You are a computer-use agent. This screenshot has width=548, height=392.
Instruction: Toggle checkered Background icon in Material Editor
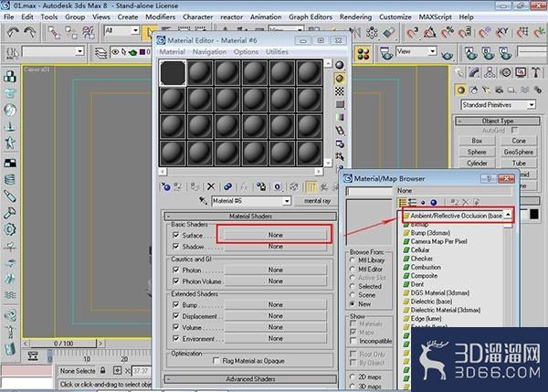tap(340, 91)
